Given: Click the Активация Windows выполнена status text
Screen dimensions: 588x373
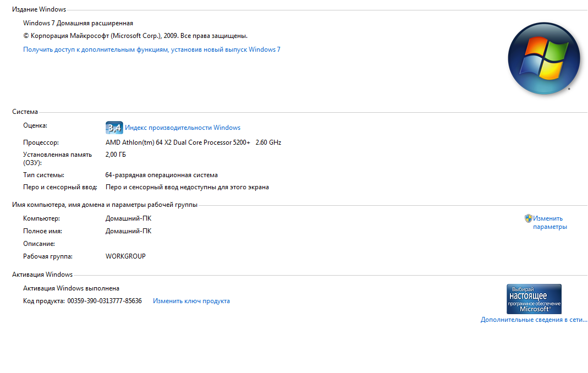Looking at the screenshot, I should click(72, 288).
